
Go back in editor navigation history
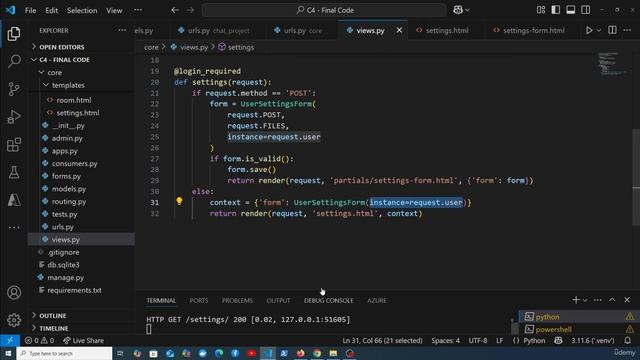coord(175,10)
